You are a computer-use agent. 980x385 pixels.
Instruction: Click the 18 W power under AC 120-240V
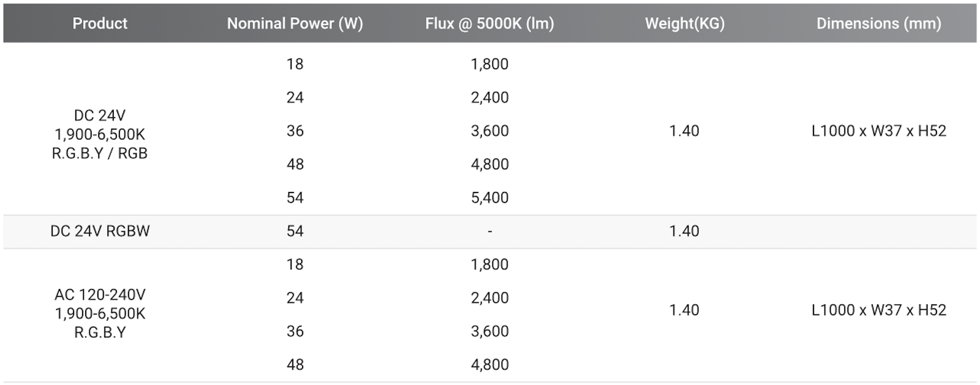295,264
